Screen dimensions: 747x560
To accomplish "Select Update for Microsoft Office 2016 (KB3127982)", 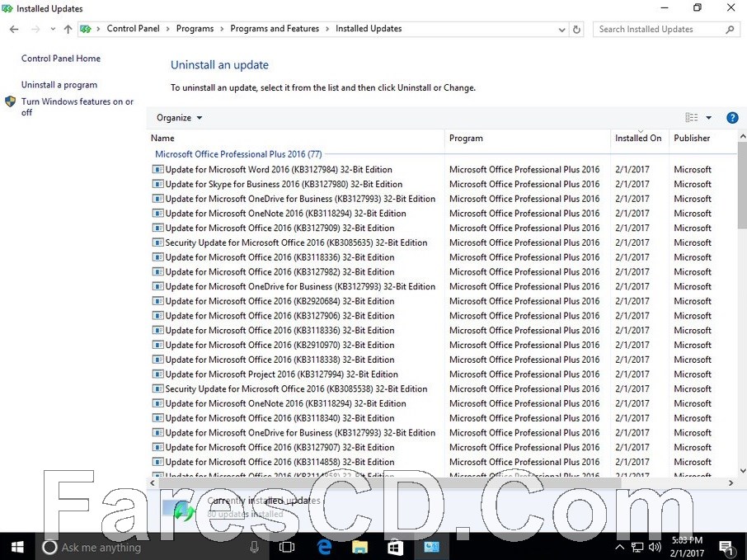I will pos(280,272).
